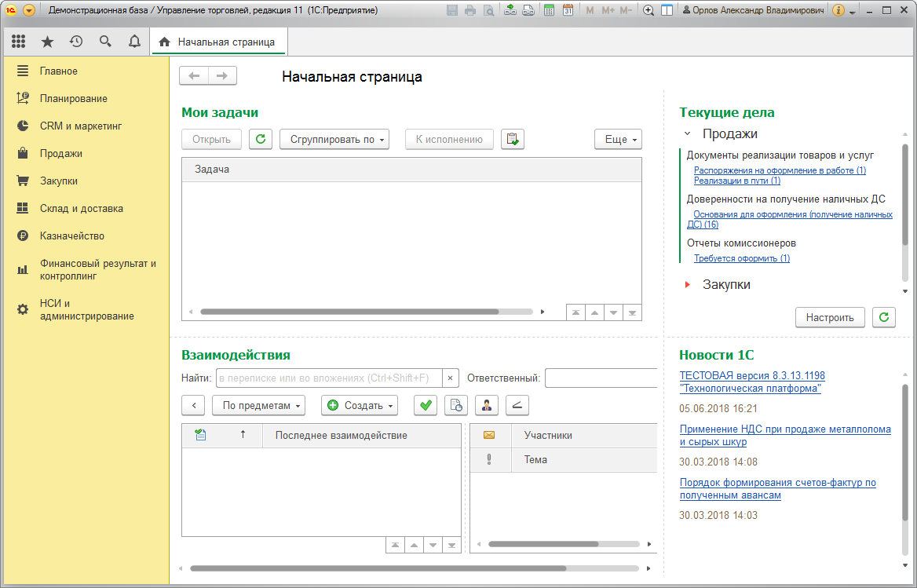
Task: Go back with the left arrow button
Action: point(194,76)
